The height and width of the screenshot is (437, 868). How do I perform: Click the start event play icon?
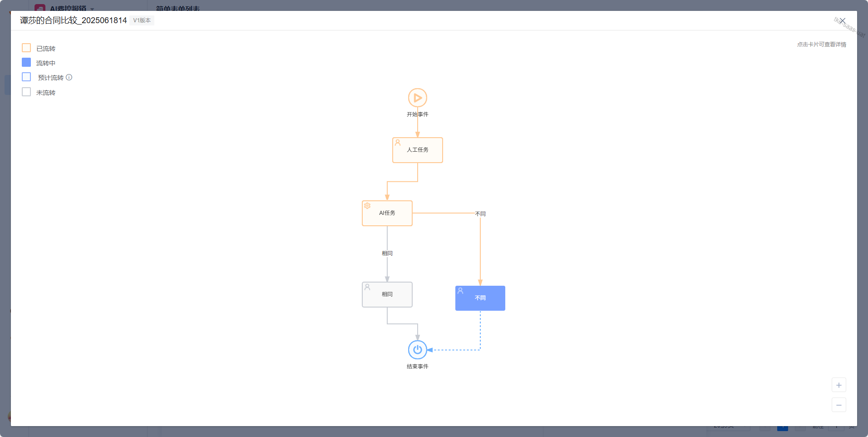point(417,98)
